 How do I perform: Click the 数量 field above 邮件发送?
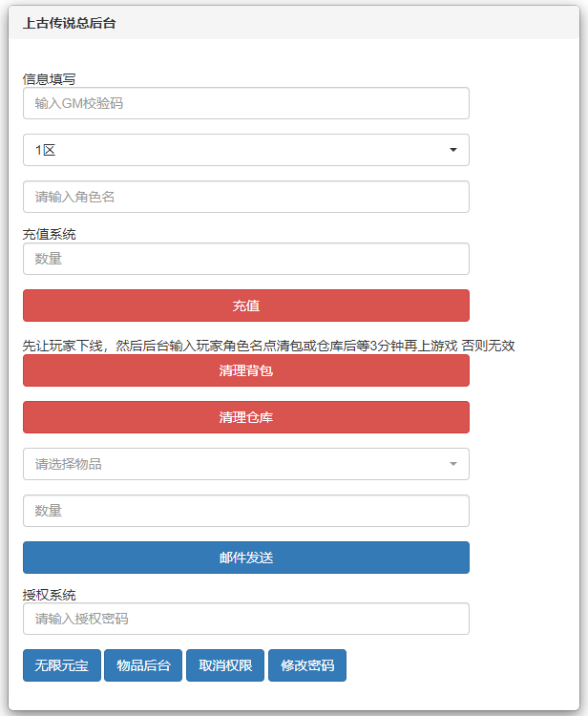(x=246, y=511)
